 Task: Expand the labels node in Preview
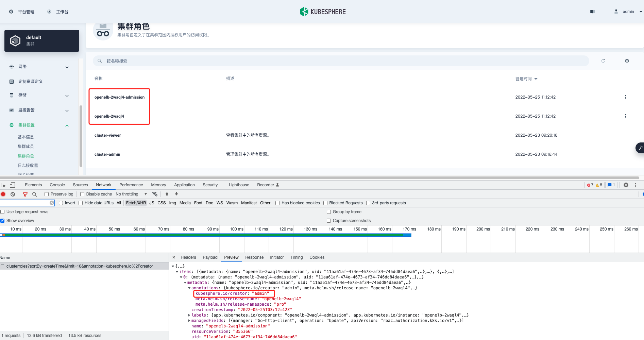(x=189, y=315)
